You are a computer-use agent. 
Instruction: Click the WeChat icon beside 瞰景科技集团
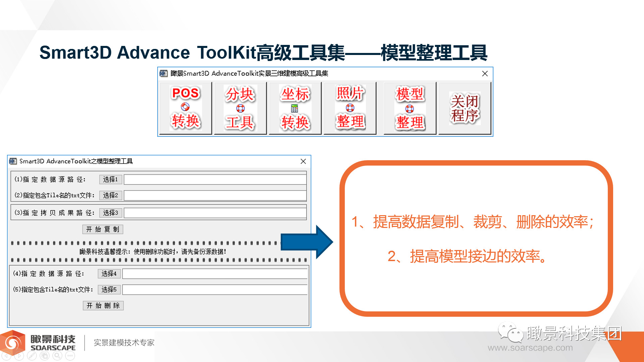pos(511,333)
